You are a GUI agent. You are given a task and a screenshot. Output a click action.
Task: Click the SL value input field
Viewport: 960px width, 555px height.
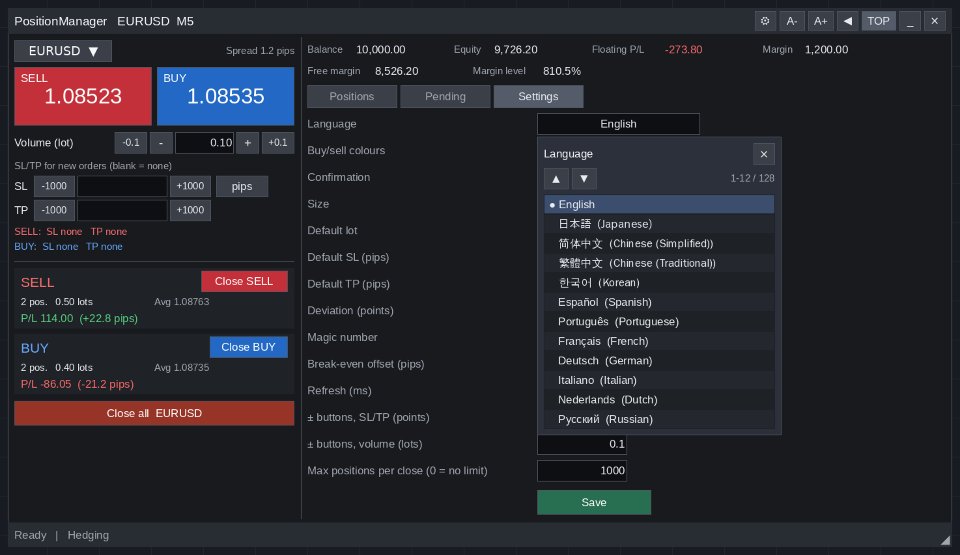pos(122,186)
